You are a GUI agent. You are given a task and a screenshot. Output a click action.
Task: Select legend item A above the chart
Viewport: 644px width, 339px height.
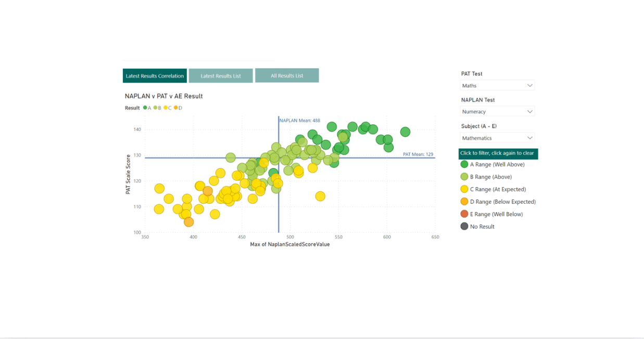(147, 108)
